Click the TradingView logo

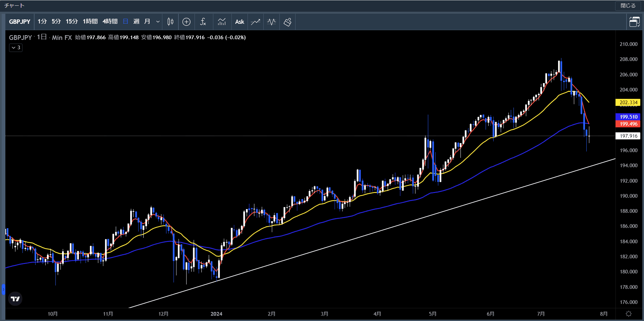pyautogui.click(x=15, y=299)
